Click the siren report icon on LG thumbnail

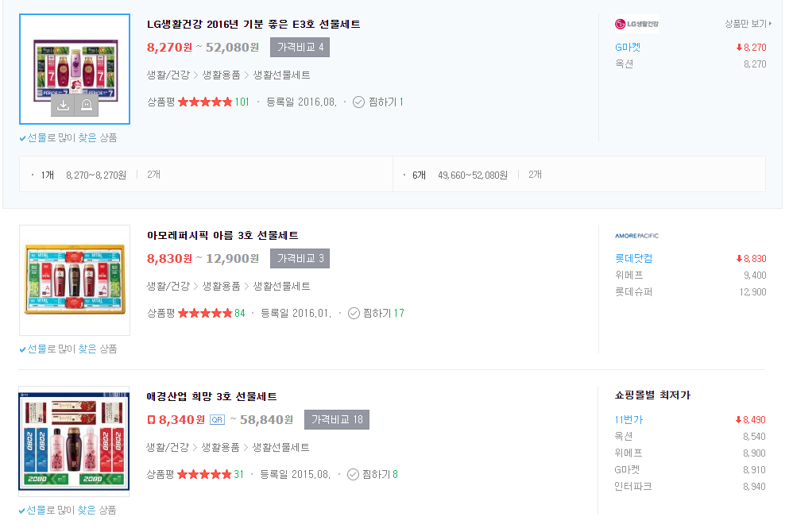(87, 106)
